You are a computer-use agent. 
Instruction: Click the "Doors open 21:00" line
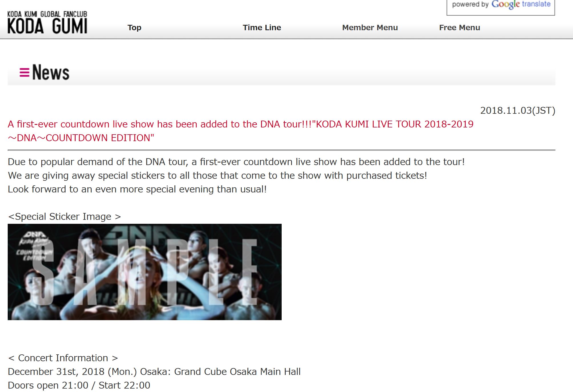pyautogui.click(x=79, y=385)
